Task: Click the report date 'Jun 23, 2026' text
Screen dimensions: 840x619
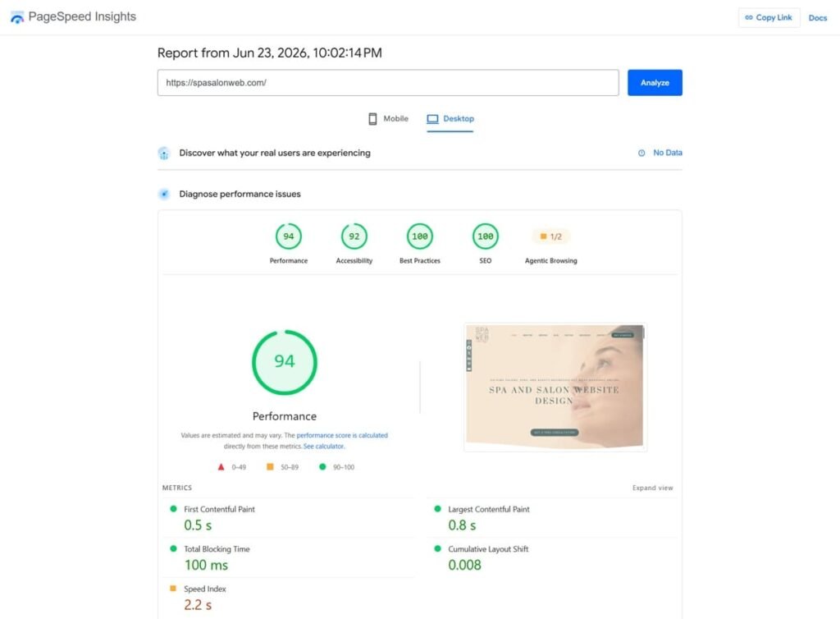Action: pos(270,53)
